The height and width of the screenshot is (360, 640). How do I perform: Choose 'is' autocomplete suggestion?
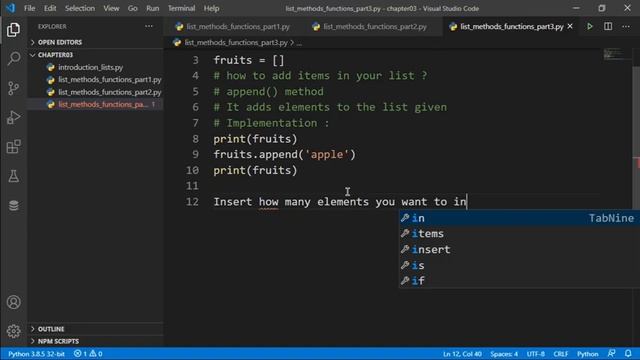519,265
